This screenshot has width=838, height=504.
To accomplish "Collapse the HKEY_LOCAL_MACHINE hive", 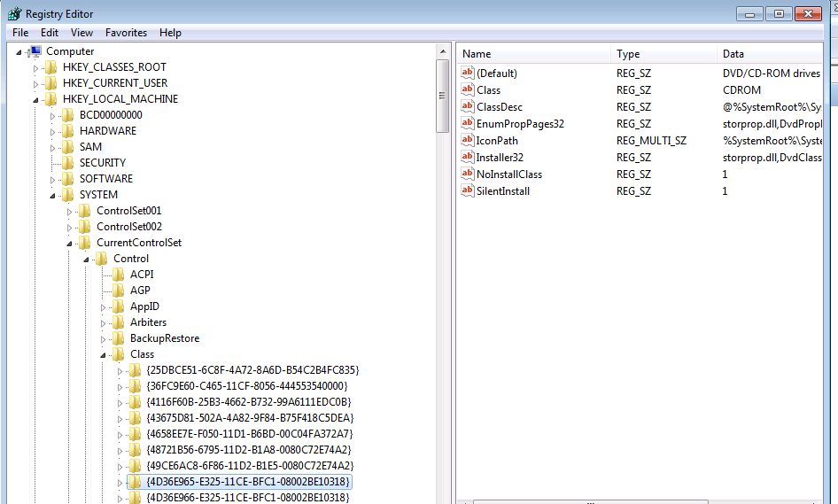I will tap(35, 100).
